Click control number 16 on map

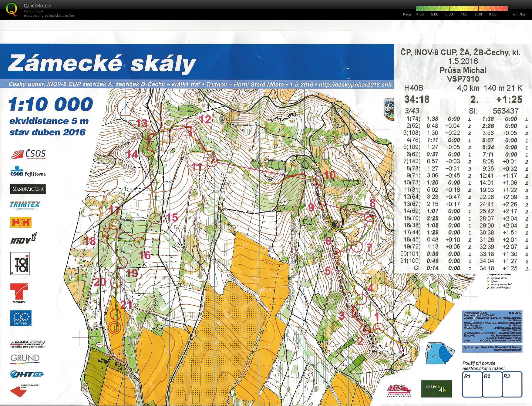(x=145, y=255)
